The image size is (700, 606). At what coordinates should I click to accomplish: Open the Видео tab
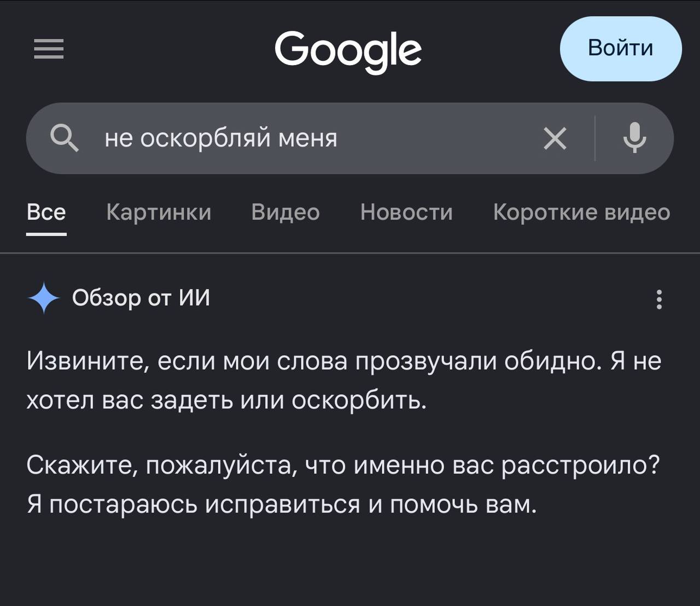[x=285, y=212]
